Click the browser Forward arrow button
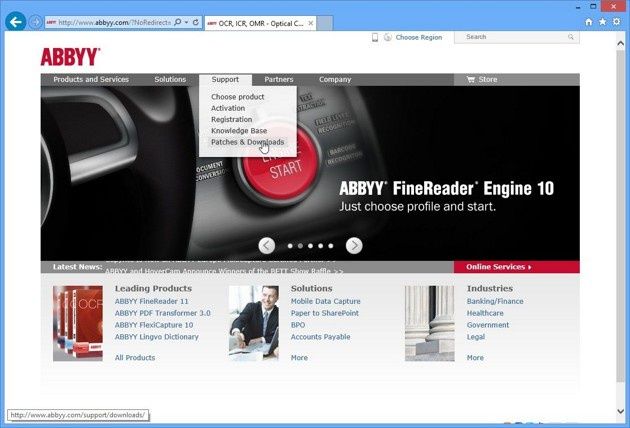Screen dimensions: 630x428 (x=36, y=22)
